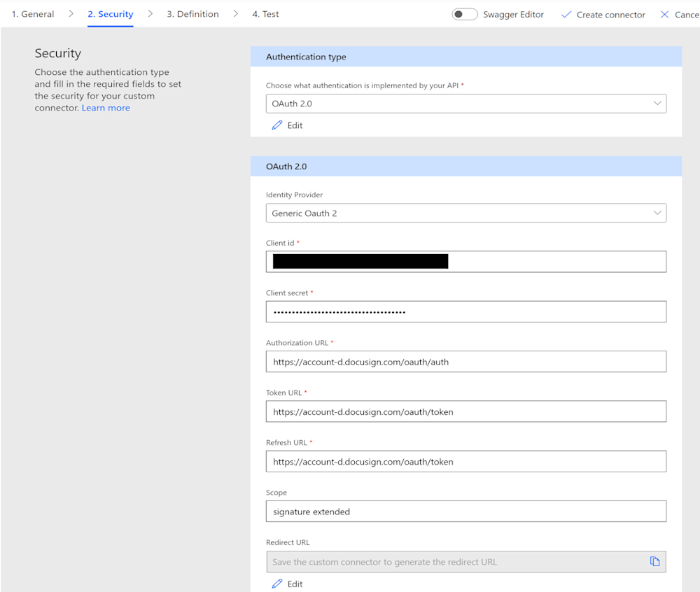Switch off the Swagger Editor toggle
Viewport: 700px width, 592px height.
coord(464,14)
